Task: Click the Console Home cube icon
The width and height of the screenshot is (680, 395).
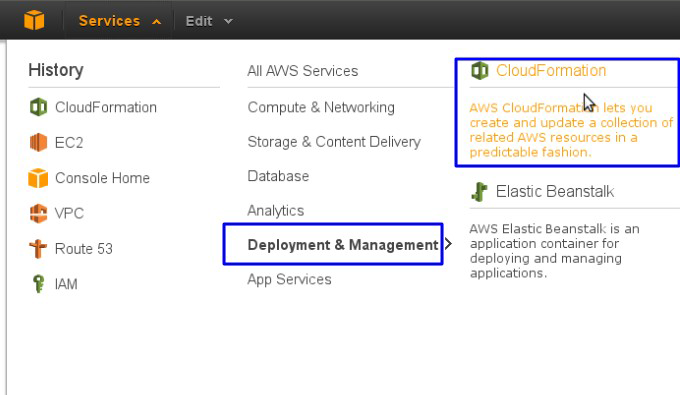Action: 38,178
